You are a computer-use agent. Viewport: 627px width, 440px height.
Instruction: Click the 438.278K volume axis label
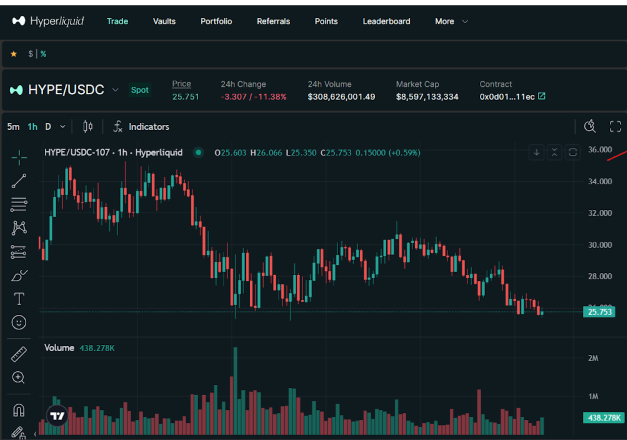pos(603,418)
